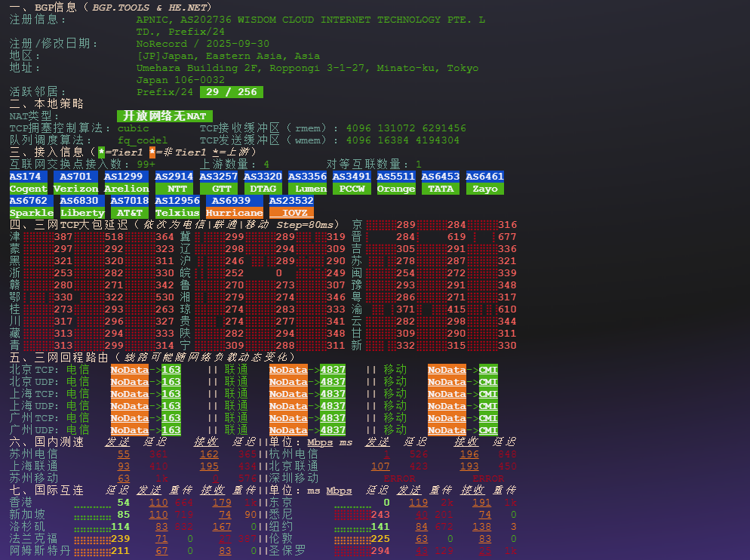Viewport: 750px width, 560px height.
Task: Click the Verizon provider label
Action: coord(75,189)
